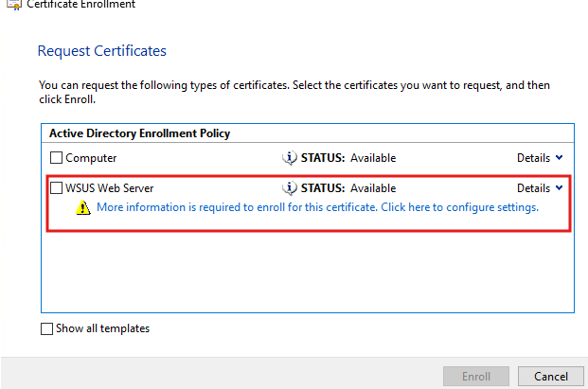Click the Computer template name
This screenshot has height=389, width=588.
[91, 158]
